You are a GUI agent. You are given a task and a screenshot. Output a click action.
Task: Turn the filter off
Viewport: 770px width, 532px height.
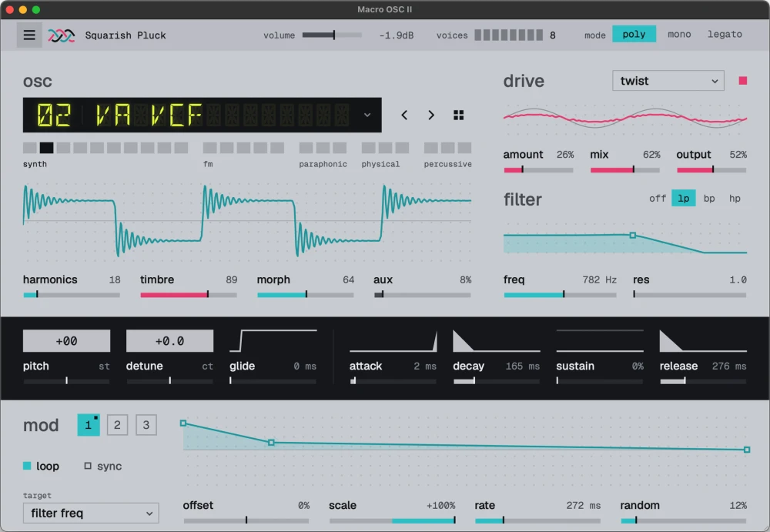(658, 199)
